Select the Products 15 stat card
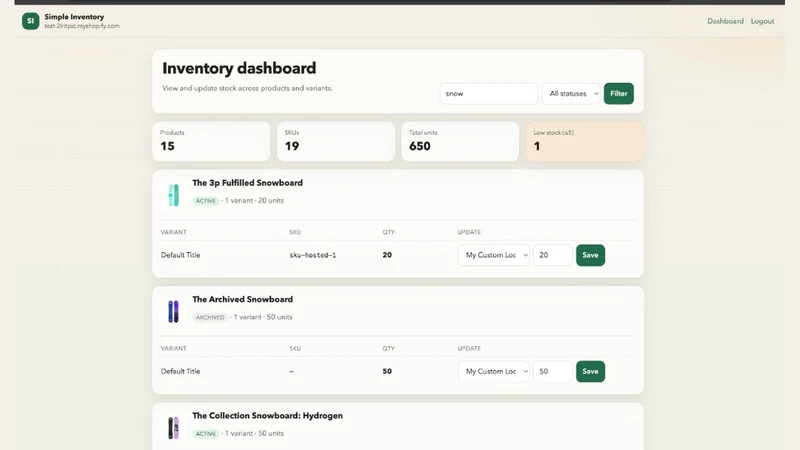 (x=211, y=141)
